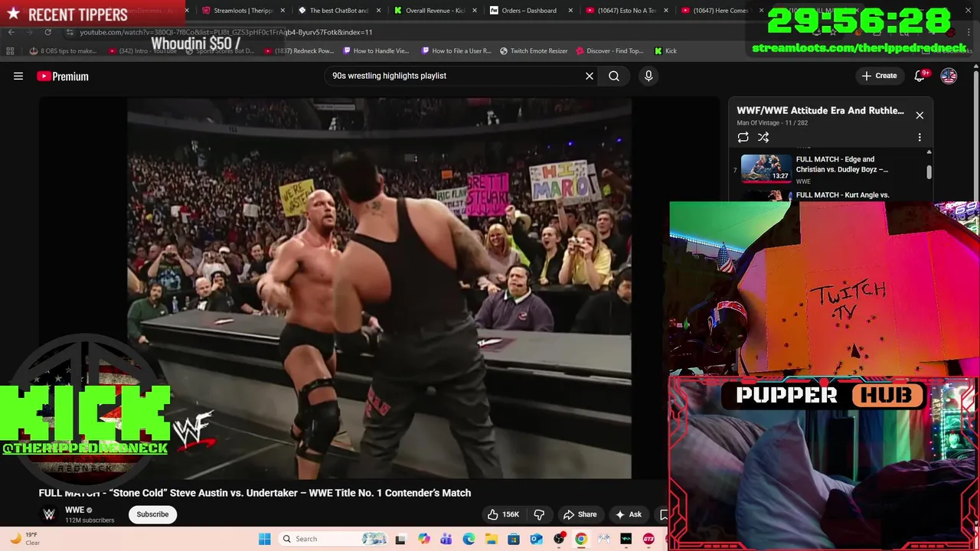Viewport: 980px width, 551px height.
Task: Open WWE channel avatar
Action: tap(49, 514)
